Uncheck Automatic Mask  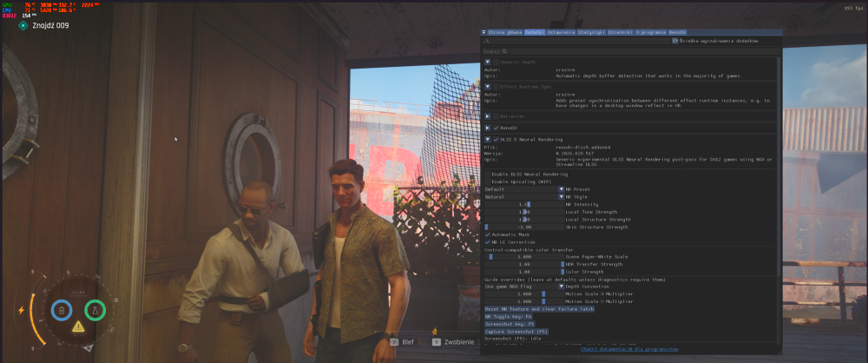point(487,234)
